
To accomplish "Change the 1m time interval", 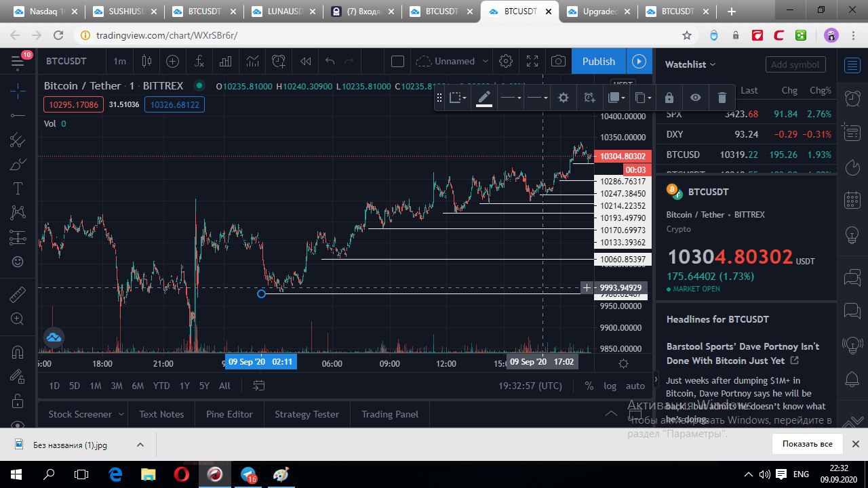I will click(119, 62).
